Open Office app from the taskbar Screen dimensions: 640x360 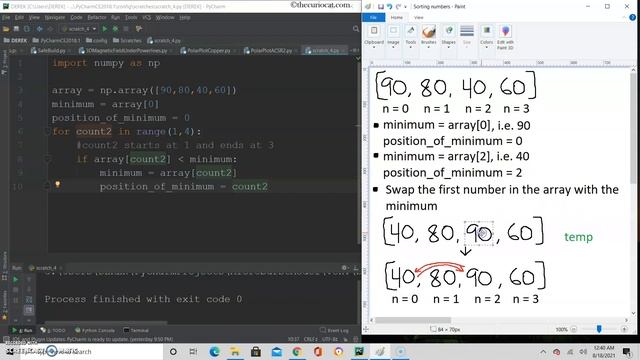(318, 351)
